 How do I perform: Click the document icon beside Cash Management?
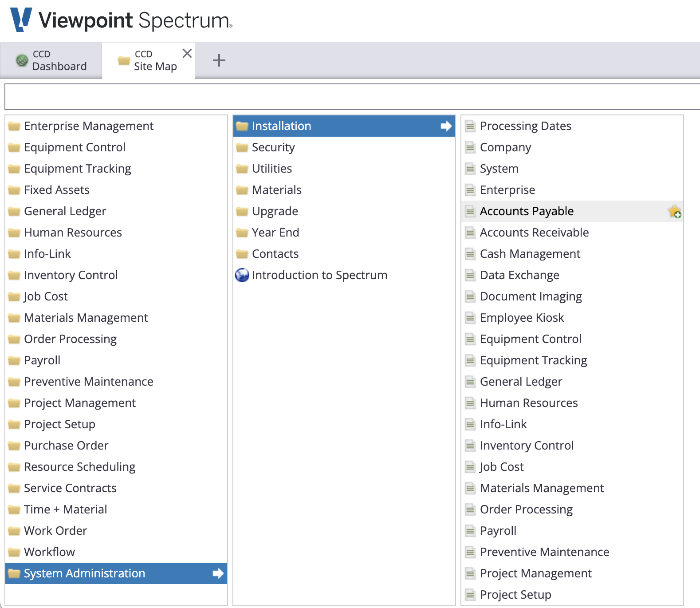[470, 254]
